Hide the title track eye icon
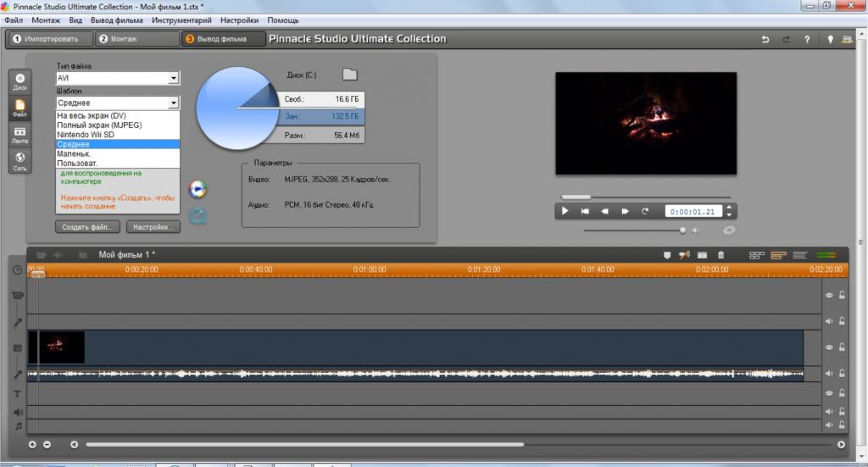The image size is (868, 467). coord(829,393)
